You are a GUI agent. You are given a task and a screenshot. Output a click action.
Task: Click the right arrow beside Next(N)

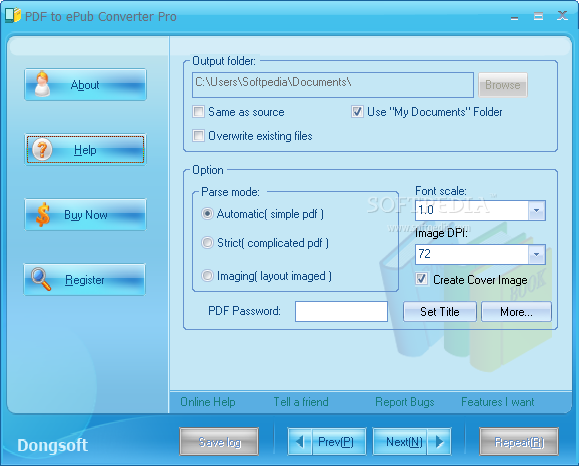(439, 442)
